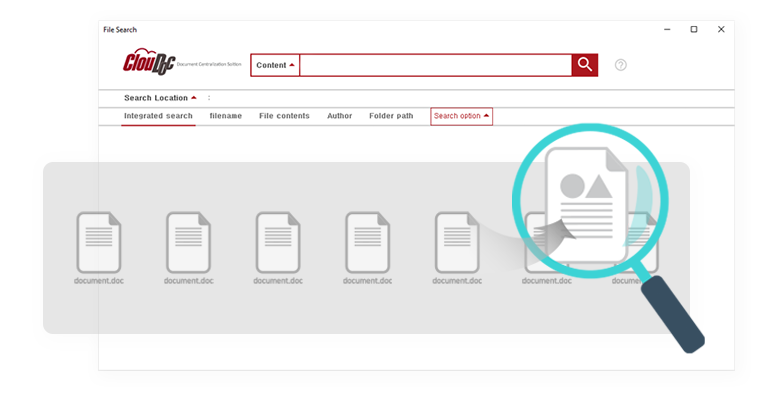This screenshot has width=769, height=401.
Task: Maximize the File Search window
Action: (694, 29)
